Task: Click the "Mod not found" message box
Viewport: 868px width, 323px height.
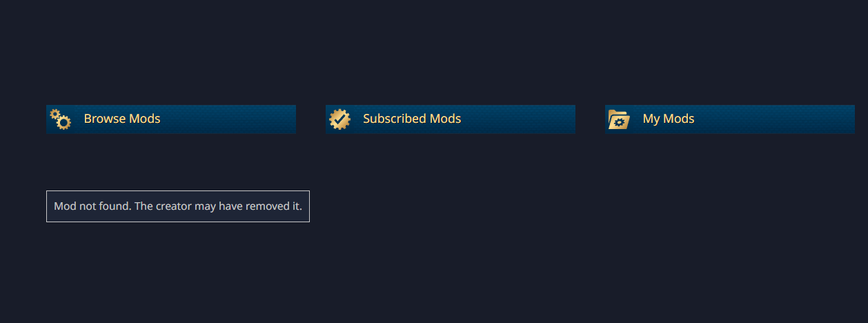Action: pyautogui.click(x=178, y=206)
